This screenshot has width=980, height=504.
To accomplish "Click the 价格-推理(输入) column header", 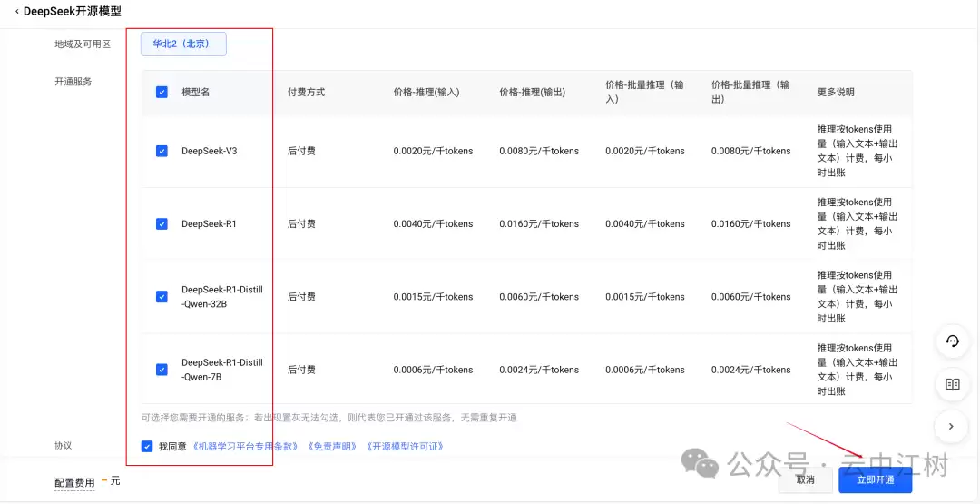I will coord(426,92).
